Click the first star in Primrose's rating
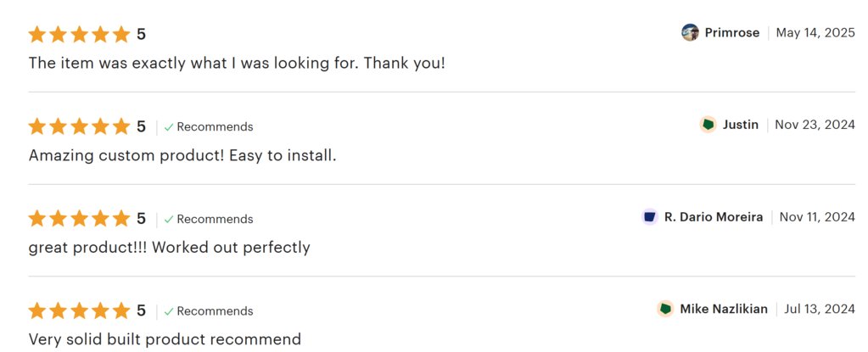This screenshot has width=868, height=352. pos(37,34)
